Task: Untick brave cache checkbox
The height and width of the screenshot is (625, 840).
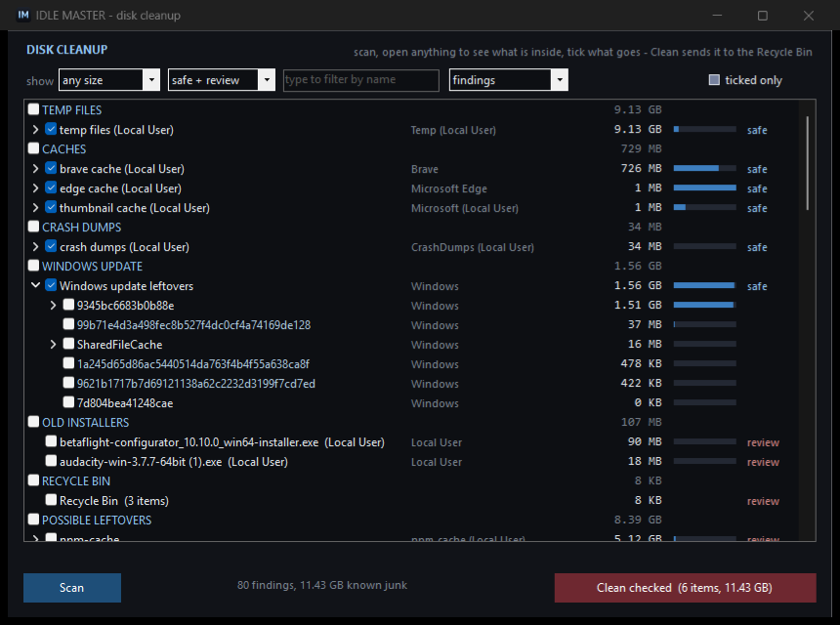Action: [x=51, y=168]
